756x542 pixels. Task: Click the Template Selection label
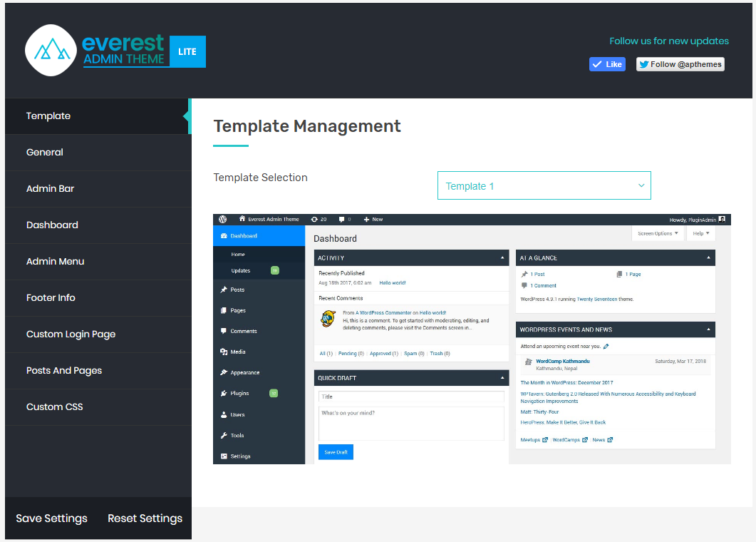260,178
